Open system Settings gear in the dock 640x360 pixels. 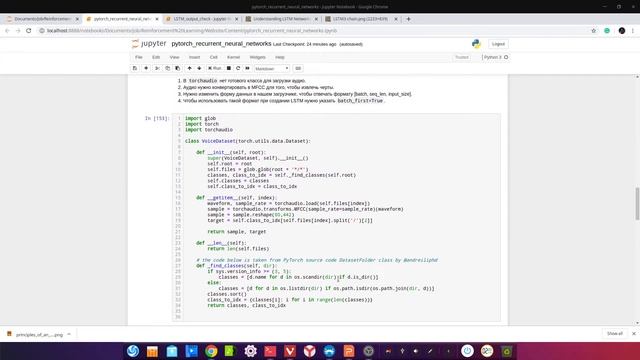coord(250,351)
